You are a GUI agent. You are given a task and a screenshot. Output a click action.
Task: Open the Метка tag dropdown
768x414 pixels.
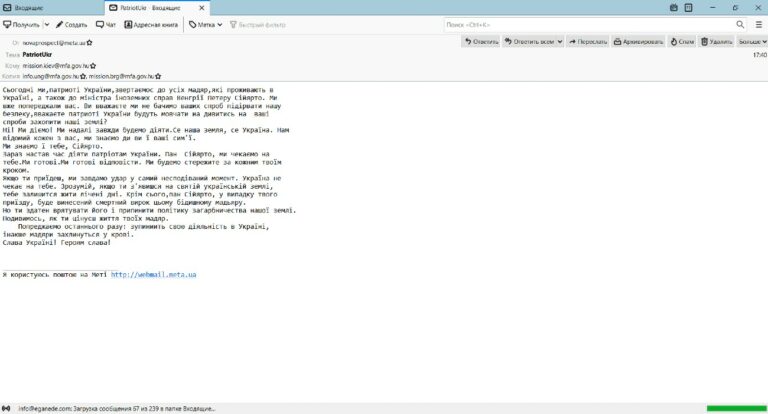(205, 24)
